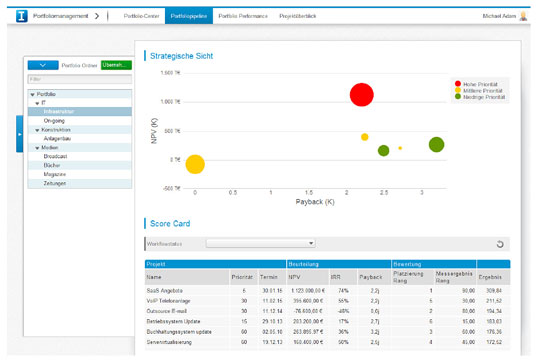Sort table by Priorität column header
The width and height of the screenshot is (538, 363).
[243, 277]
